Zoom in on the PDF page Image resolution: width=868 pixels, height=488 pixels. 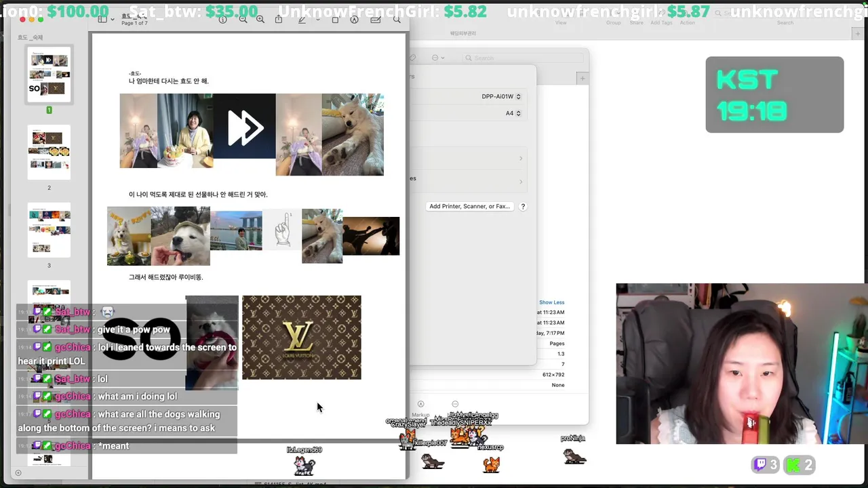pos(260,20)
